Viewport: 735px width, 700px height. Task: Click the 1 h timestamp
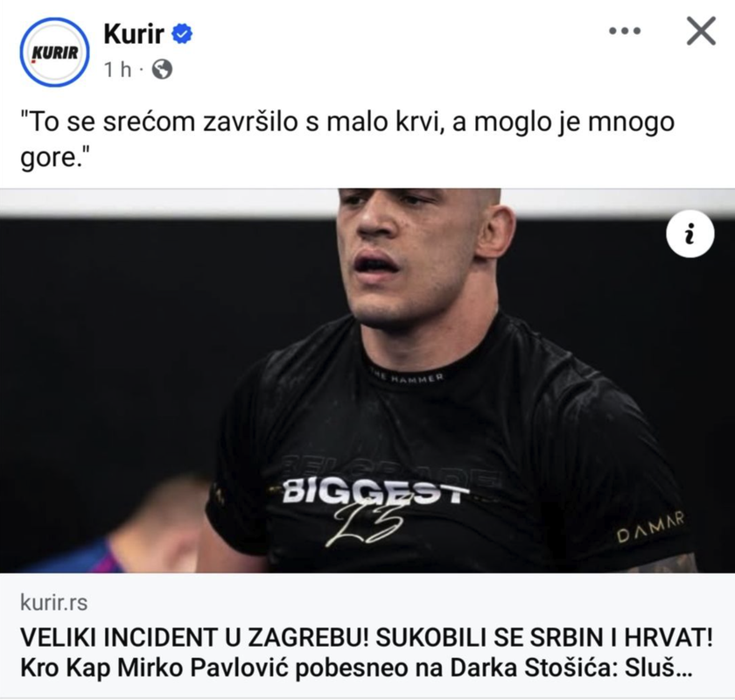[117, 69]
